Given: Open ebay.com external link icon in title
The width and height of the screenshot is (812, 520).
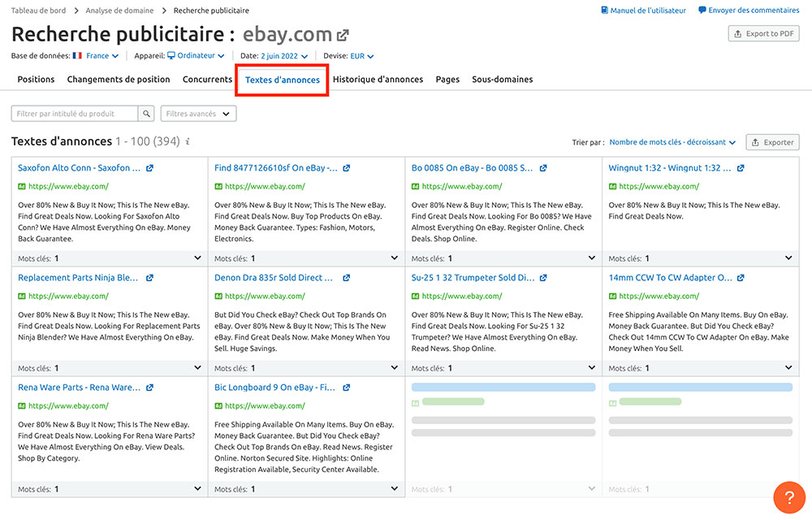Looking at the screenshot, I should [x=343, y=35].
